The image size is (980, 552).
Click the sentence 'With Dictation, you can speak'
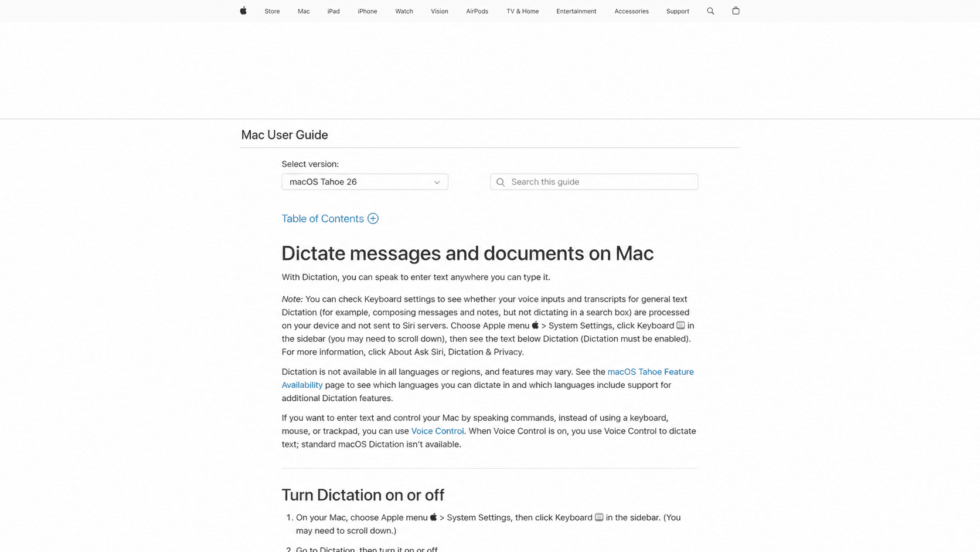click(416, 277)
